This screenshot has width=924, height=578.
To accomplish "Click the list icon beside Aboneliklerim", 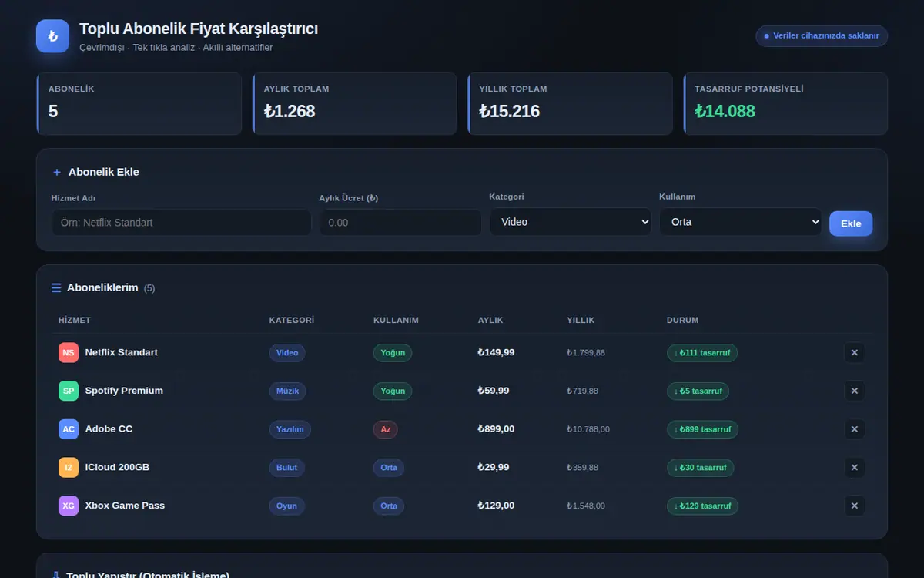I will click(x=56, y=287).
